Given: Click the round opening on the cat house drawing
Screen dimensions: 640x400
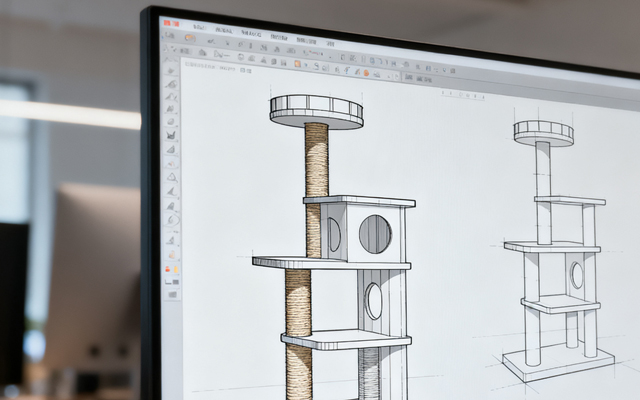Looking at the screenshot, I should [375, 234].
